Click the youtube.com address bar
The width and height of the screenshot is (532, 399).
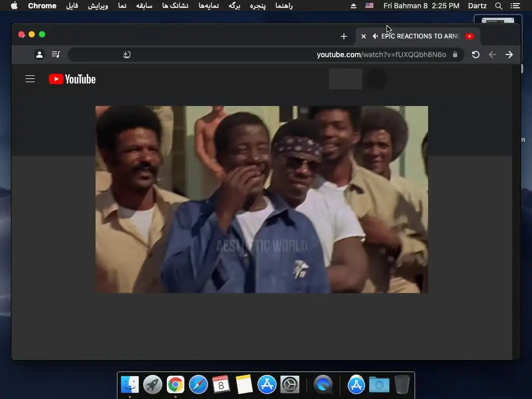click(x=265, y=55)
